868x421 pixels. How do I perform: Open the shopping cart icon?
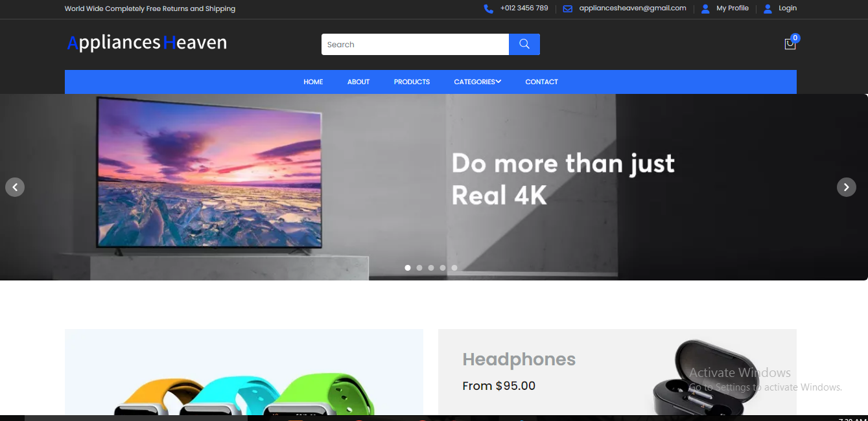click(790, 44)
